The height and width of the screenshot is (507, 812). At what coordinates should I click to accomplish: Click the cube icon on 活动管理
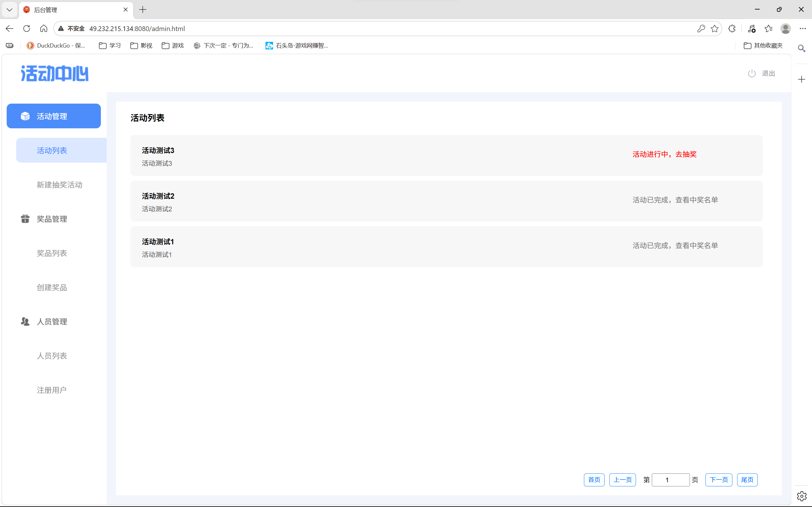pos(25,116)
